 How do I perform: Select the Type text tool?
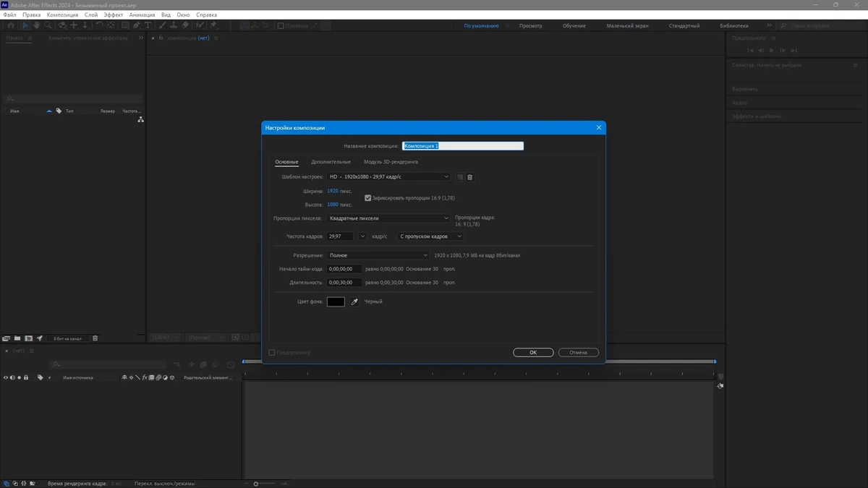click(x=148, y=25)
